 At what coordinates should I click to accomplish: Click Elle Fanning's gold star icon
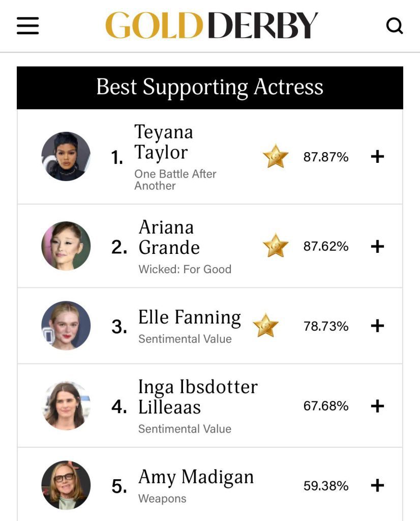[265, 326]
